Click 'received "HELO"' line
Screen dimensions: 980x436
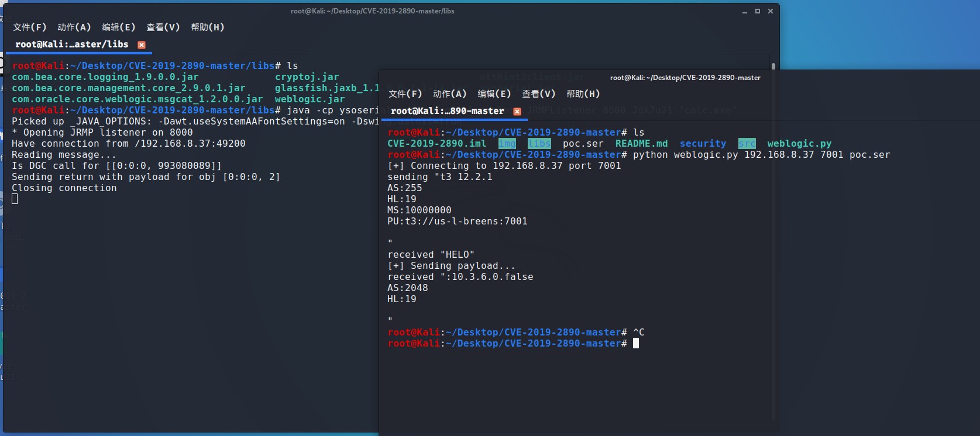coord(431,255)
